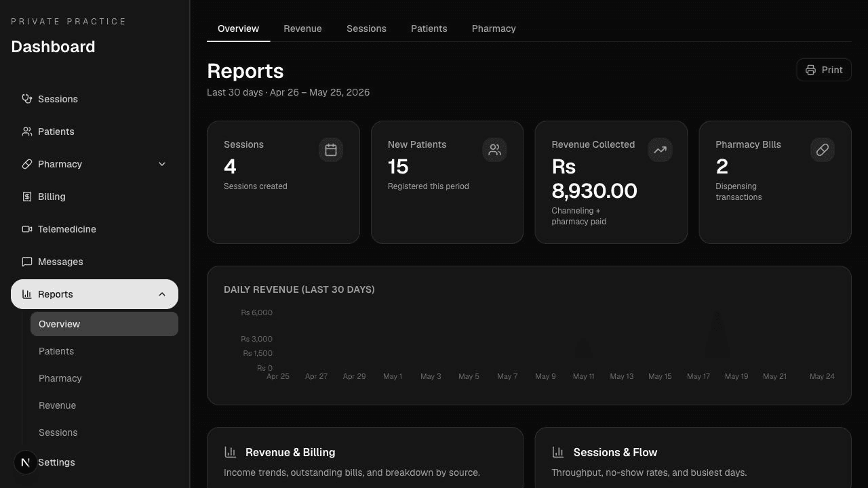The width and height of the screenshot is (868, 488).
Task: Open the Sessions & Flow report card
Action: pyautogui.click(x=693, y=458)
